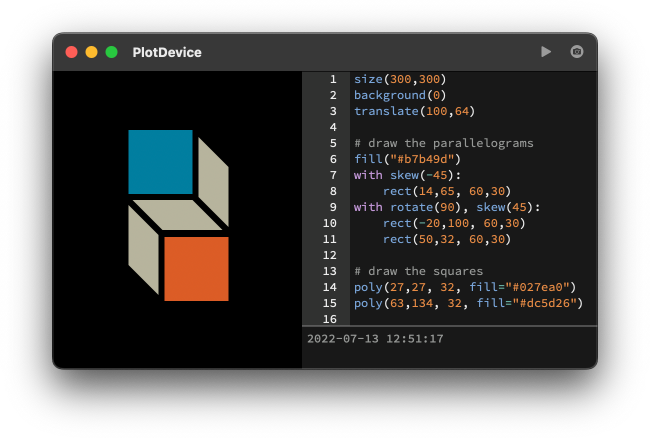
Task: Click the upper right beige parallelogram
Action: pyautogui.click(x=213, y=181)
